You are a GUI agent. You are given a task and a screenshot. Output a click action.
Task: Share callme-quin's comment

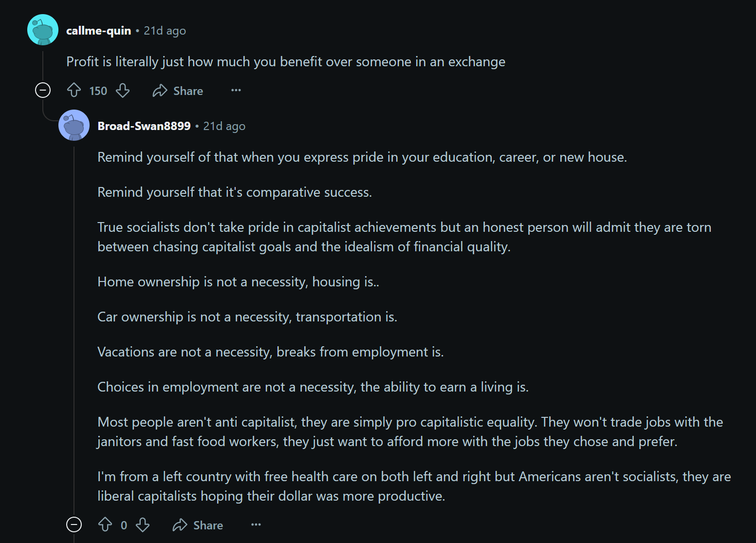[x=178, y=91]
